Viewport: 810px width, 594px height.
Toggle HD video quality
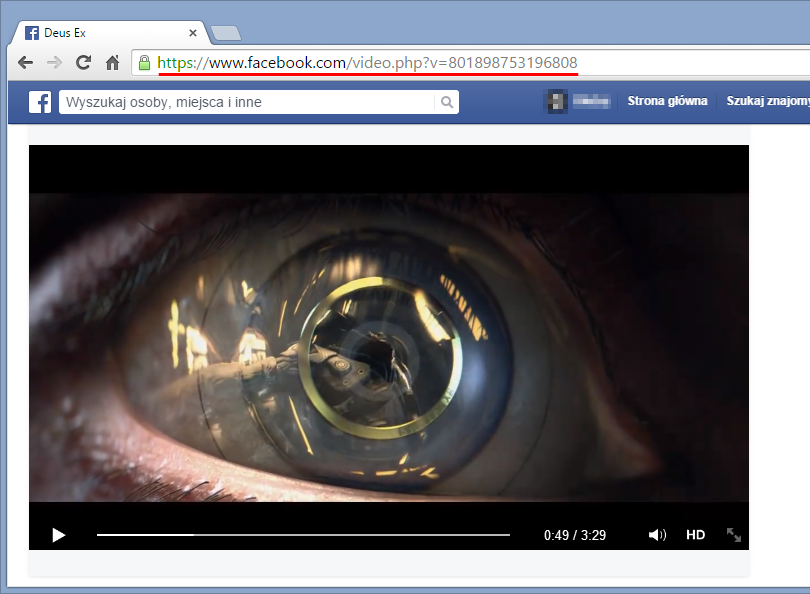(695, 535)
